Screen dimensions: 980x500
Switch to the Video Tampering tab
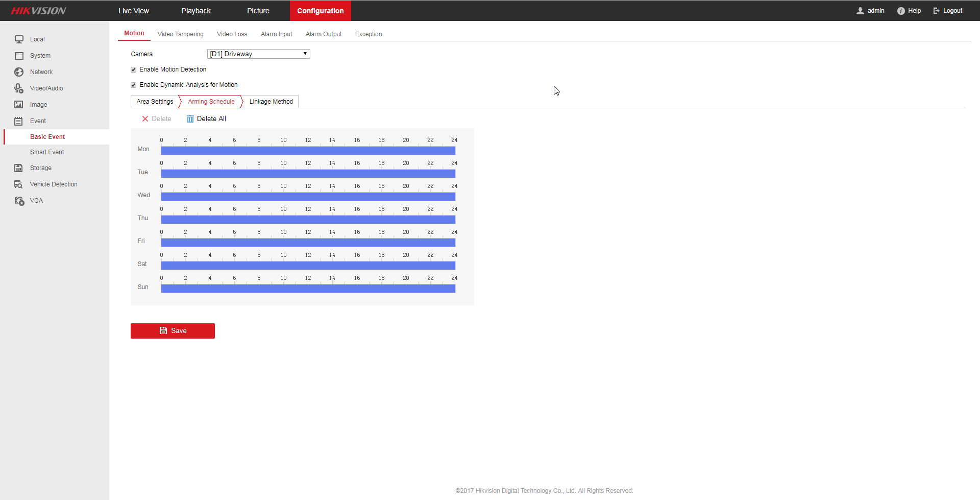pyautogui.click(x=180, y=34)
